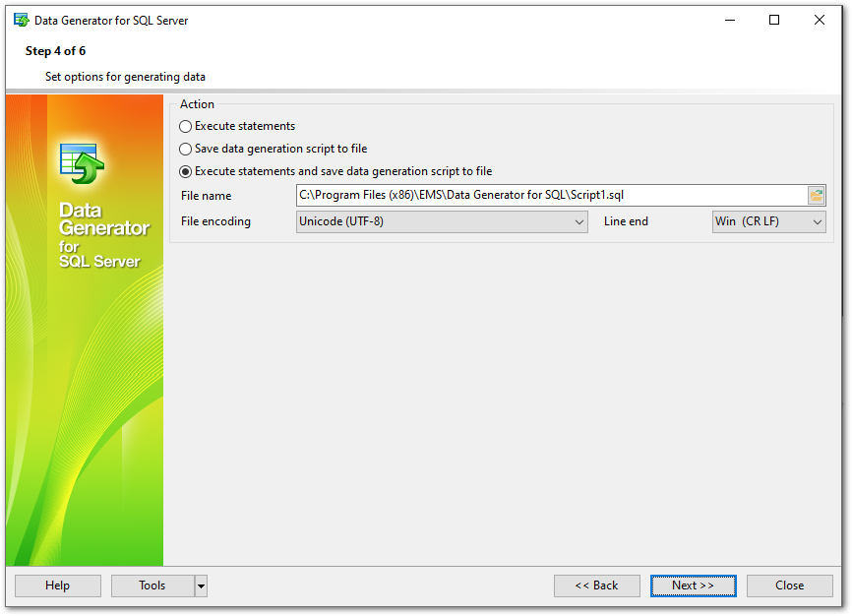Click the 'File name' label
The height and width of the screenshot is (616, 852).
tap(206, 196)
